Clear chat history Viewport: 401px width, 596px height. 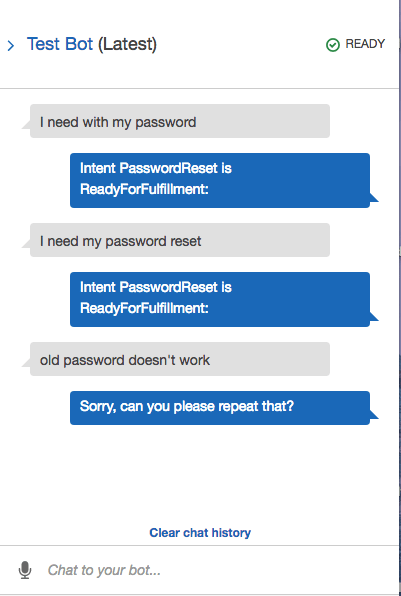[x=200, y=533]
